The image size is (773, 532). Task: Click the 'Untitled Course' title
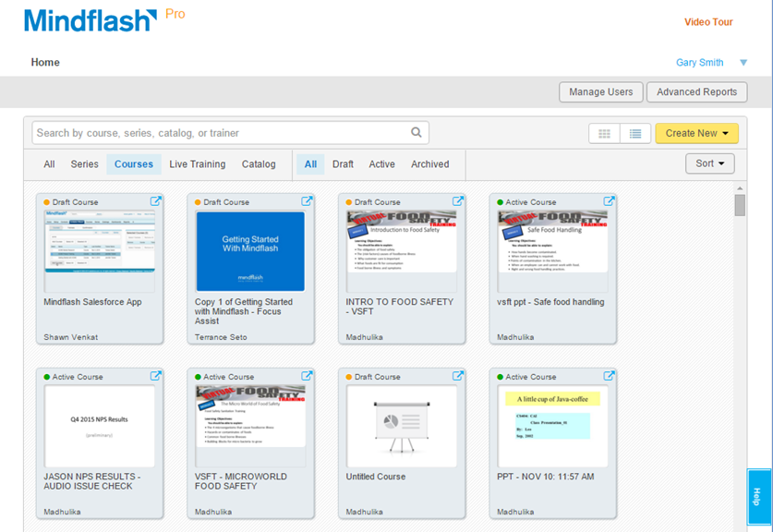[x=376, y=477]
